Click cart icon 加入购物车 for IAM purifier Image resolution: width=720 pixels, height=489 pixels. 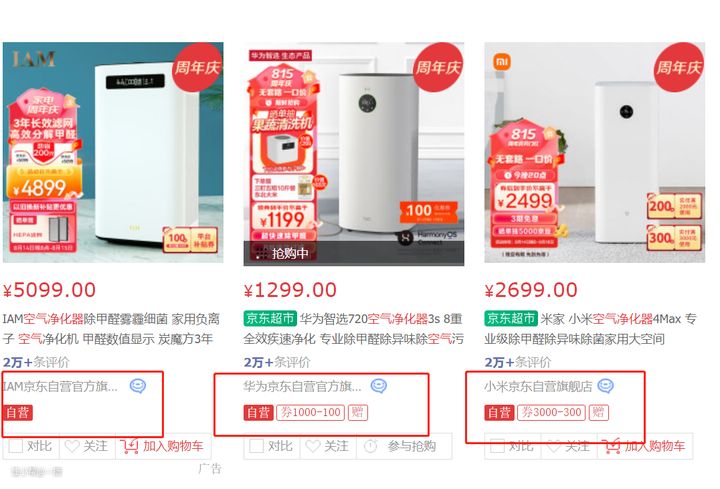click(129, 446)
